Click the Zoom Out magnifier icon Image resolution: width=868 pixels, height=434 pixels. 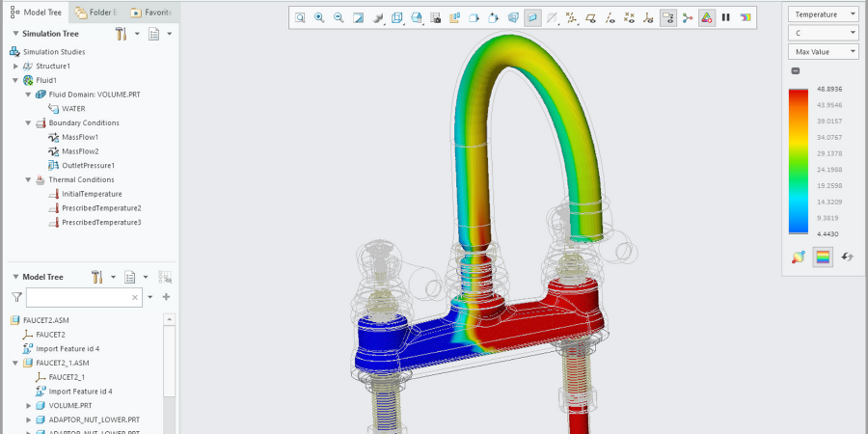(339, 17)
